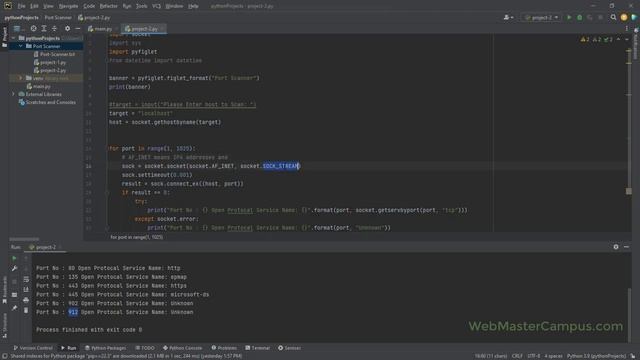The image size is (640, 360).
Task: Toggle soft-wrap in Run console
Action: pos(26,280)
